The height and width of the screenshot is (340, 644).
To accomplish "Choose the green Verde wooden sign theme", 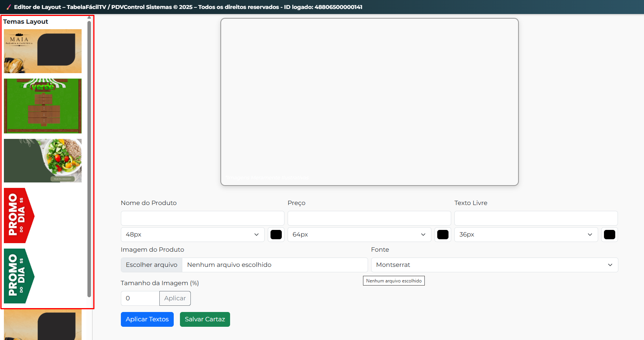I will [43, 106].
